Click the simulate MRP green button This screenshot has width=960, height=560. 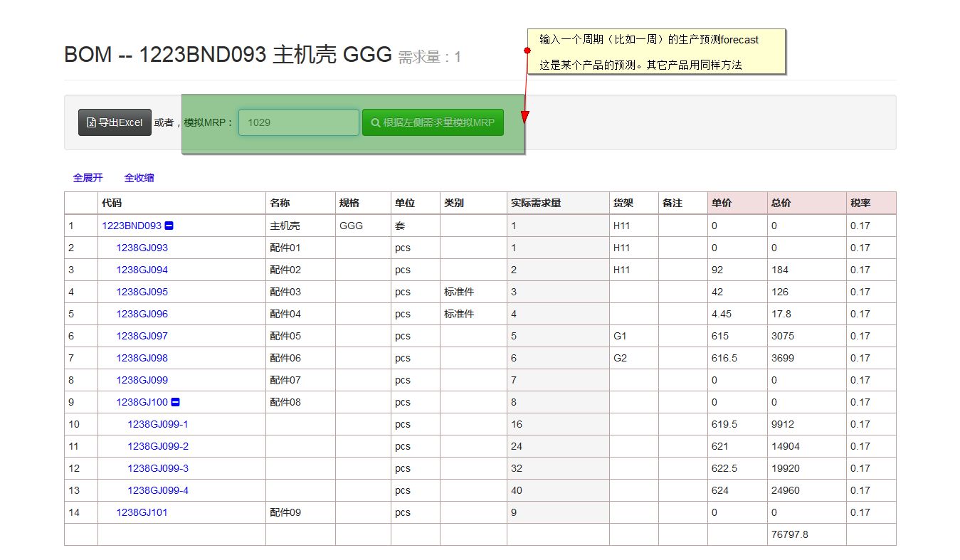click(433, 122)
